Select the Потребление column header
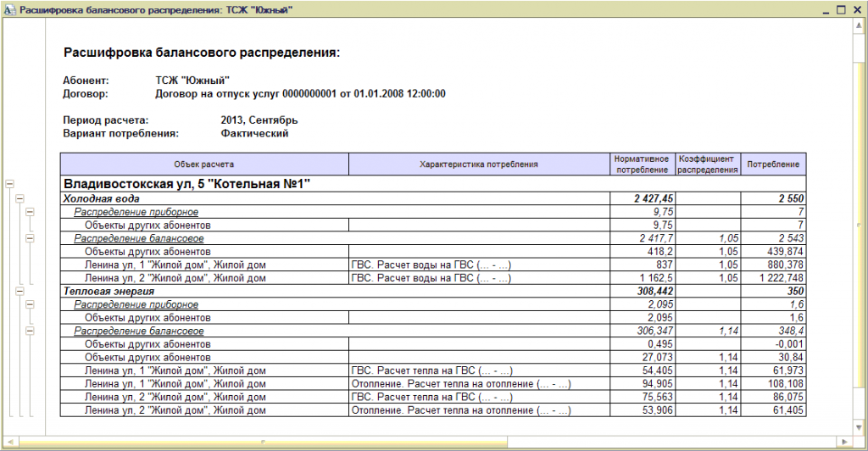This screenshot has width=868, height=451. tap(773, 164)
